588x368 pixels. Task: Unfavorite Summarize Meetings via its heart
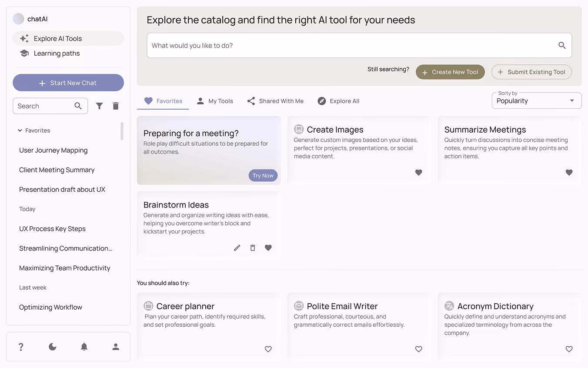(569, 172)
